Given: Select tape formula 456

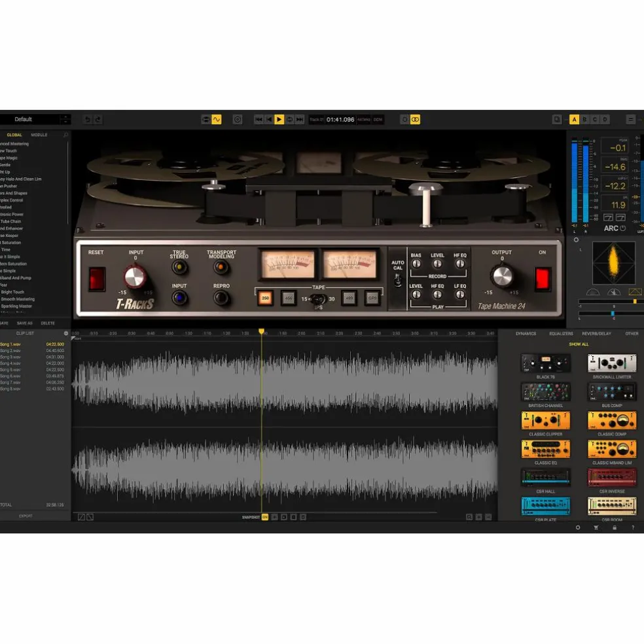Looking at the screenshot, I should point(289,298).
